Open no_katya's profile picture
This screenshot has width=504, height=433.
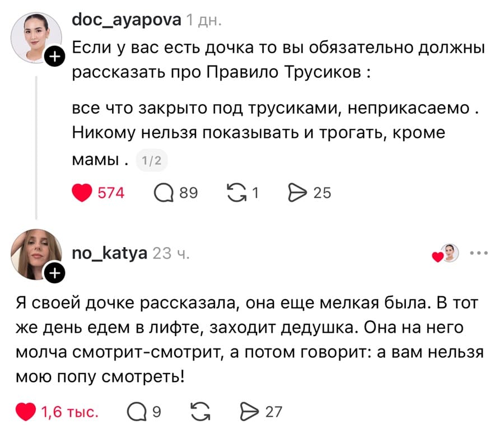tap(36, 253)
